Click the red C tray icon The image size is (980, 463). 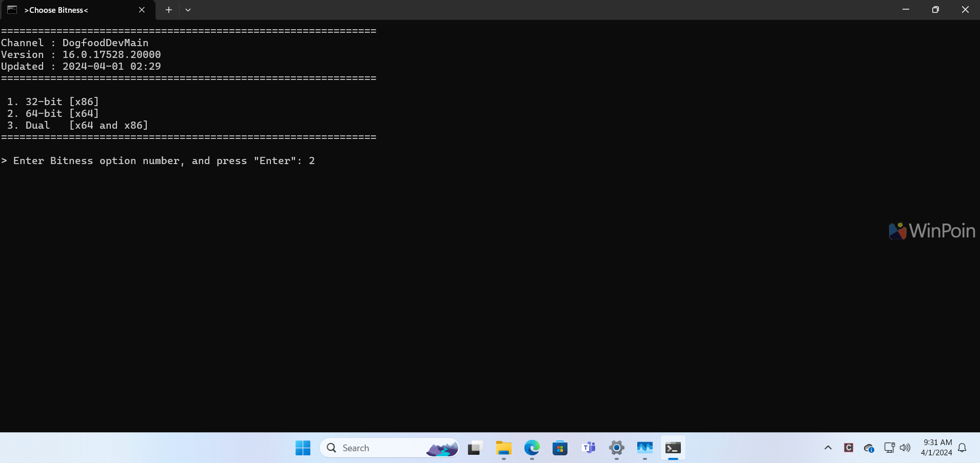(849, 448)
